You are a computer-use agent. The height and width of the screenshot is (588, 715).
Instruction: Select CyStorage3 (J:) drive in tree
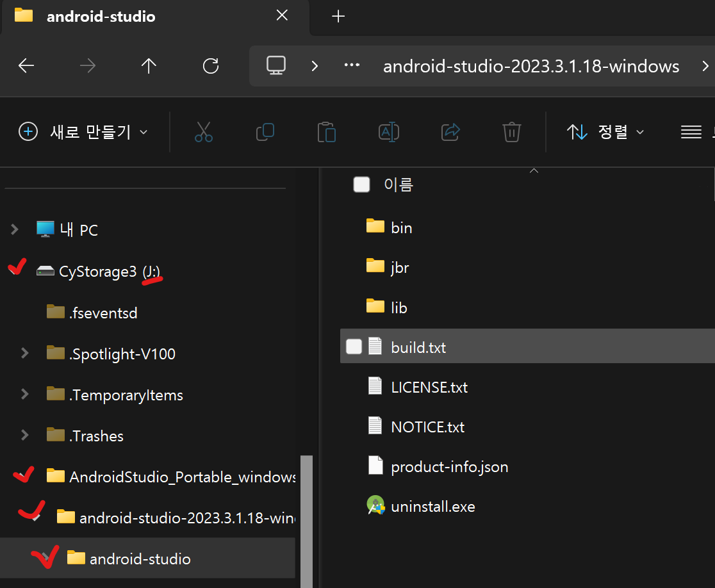click(110, 272)
